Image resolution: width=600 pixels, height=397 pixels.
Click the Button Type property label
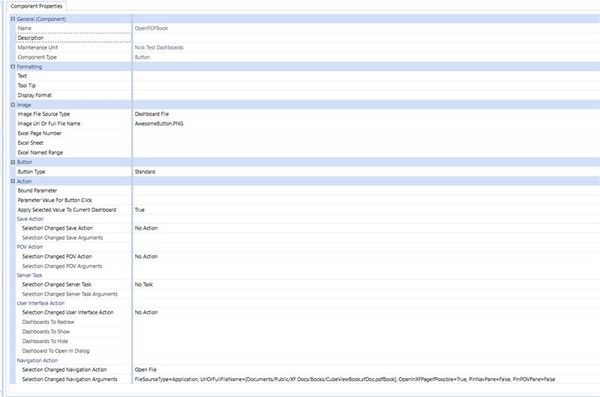click(31, 172)
